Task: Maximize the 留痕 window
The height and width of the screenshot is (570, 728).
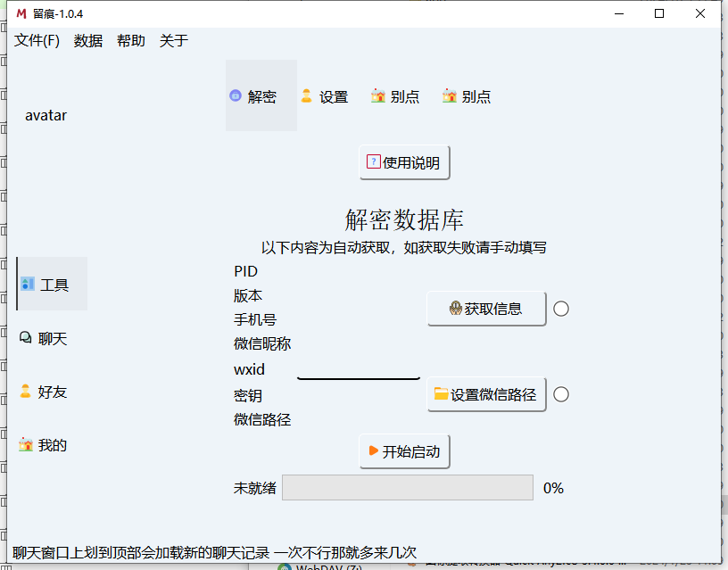Action: coord(659,13)
